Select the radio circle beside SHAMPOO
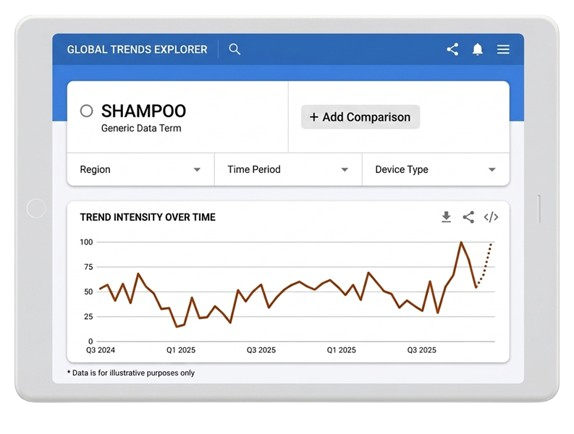 (86, 111)
